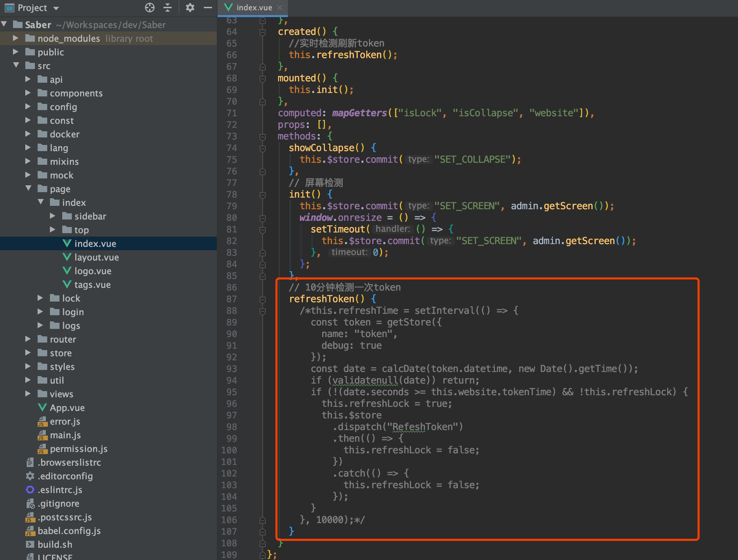Click mapGetters call on line 71
The height and width of the screenshot is (560, 738).
[x=359, y=113]
